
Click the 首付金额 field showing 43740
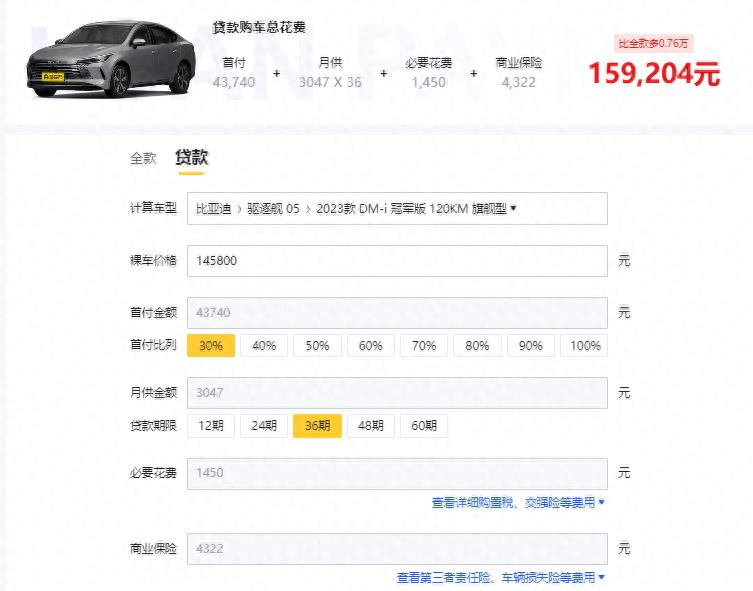[397, 313]
